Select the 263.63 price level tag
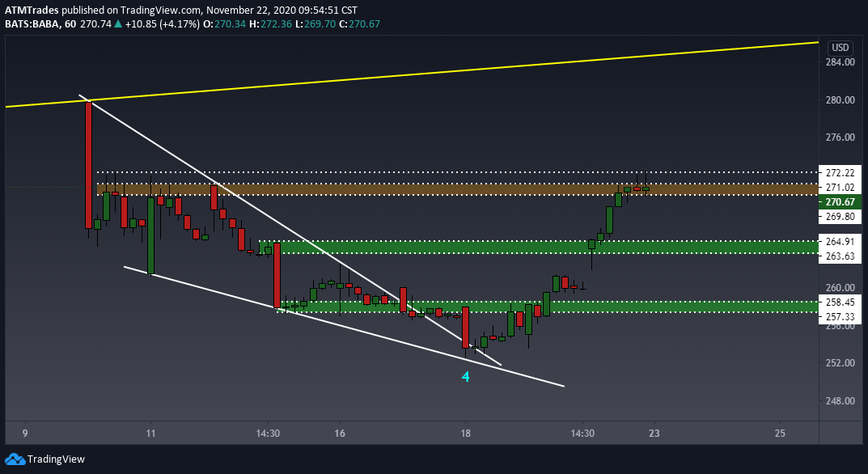 (x=840, y=256)
